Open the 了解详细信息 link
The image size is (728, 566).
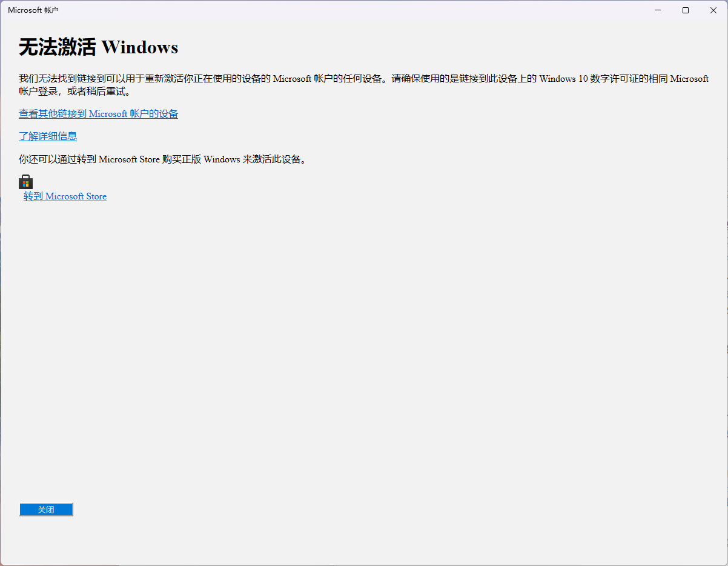48,136
